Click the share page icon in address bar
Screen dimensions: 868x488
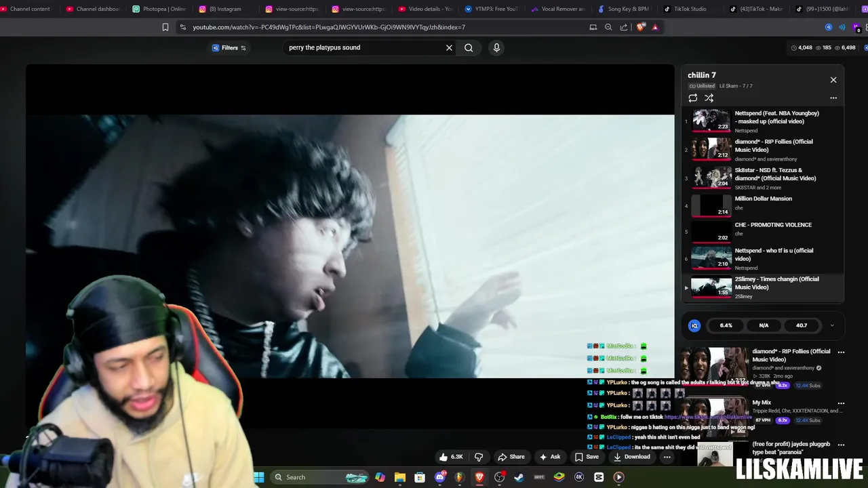coord(624,27)
